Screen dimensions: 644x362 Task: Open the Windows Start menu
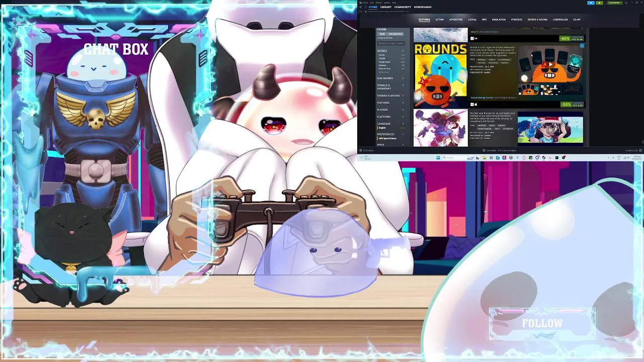[438, 158]
